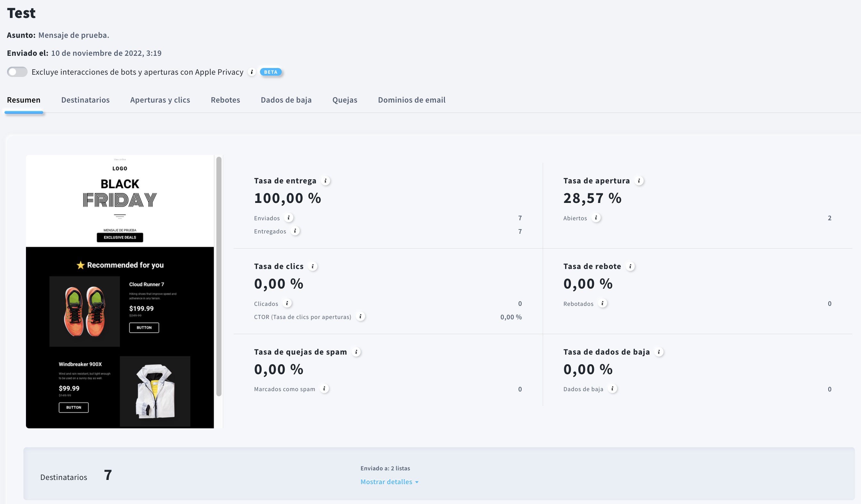Click the Black Friday email preview thumbnail

pyautogui.click(x=120, y=290)
